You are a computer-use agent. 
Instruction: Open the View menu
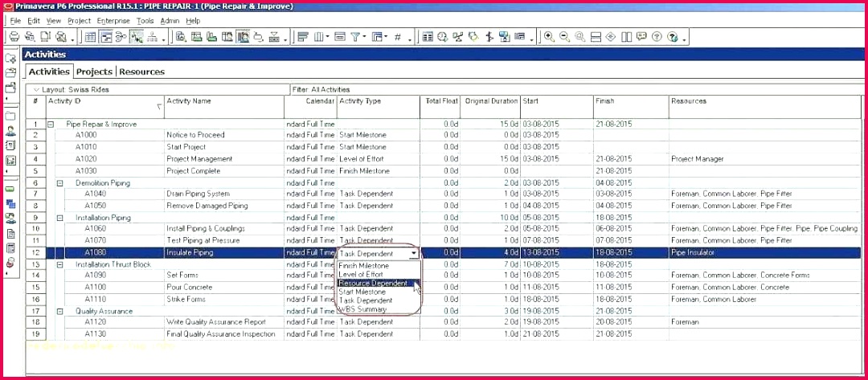coord(54,21)
